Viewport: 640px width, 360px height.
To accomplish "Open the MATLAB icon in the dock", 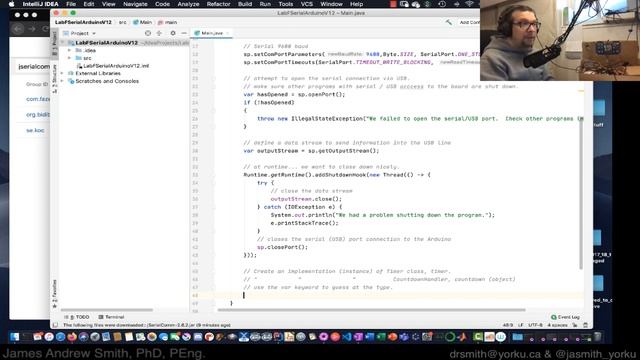I will (462, 337).
